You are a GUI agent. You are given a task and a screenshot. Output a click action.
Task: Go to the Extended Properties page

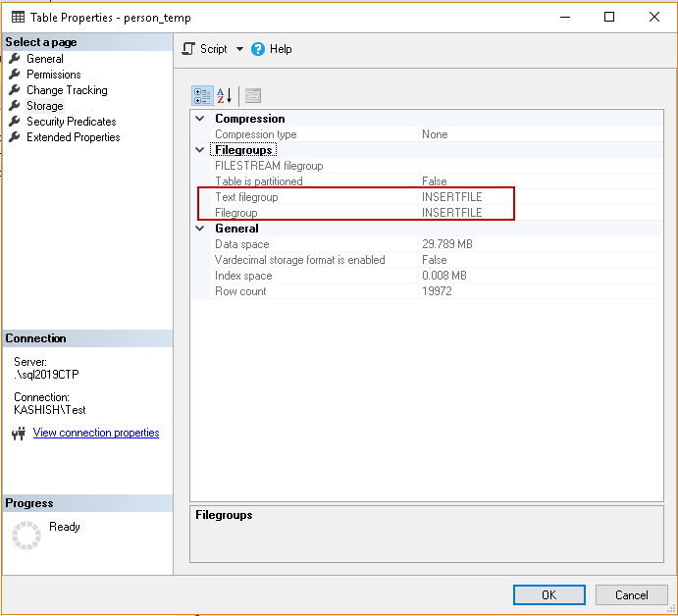click(74, 137)
